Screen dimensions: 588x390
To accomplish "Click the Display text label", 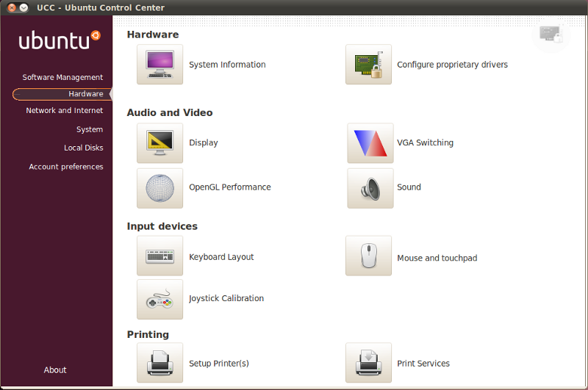I will pyautogui.click(x=204, y=142).
